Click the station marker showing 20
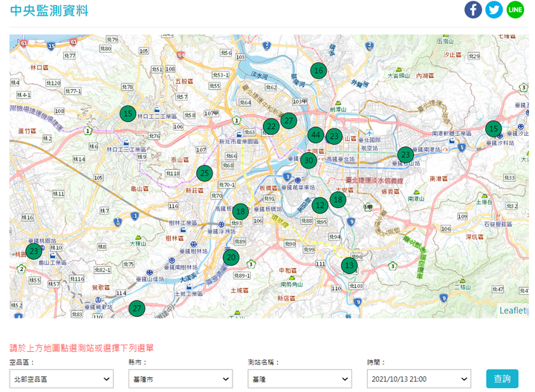This screenshot has width=535, height=392. [231, 258]
